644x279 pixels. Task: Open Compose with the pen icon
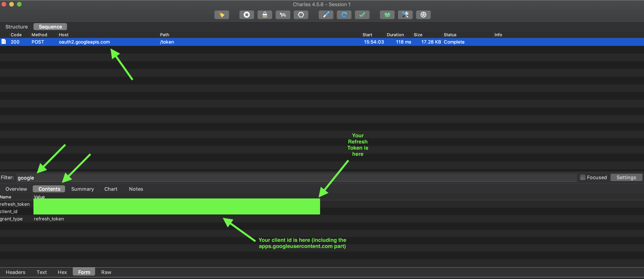[x=326, y=15]
